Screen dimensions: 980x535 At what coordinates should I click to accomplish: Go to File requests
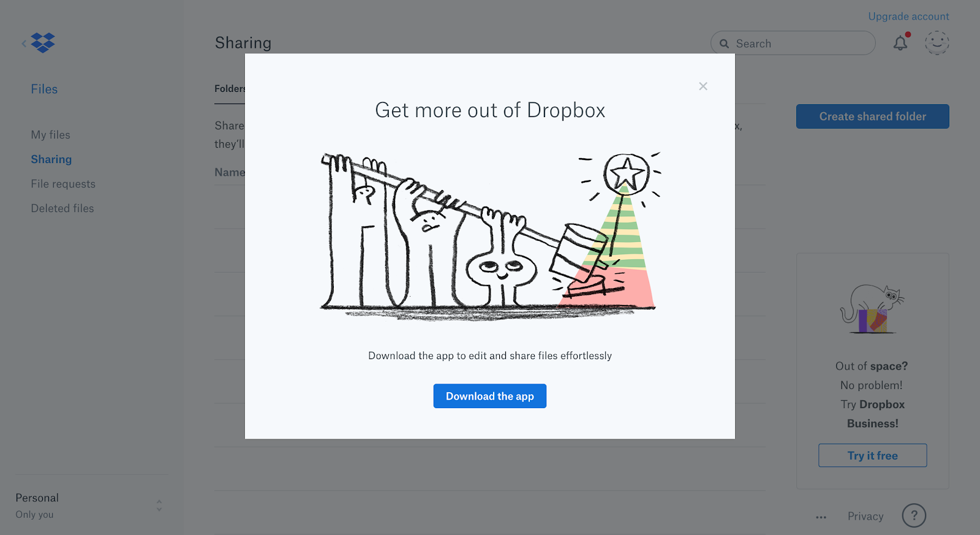(63, 184)
